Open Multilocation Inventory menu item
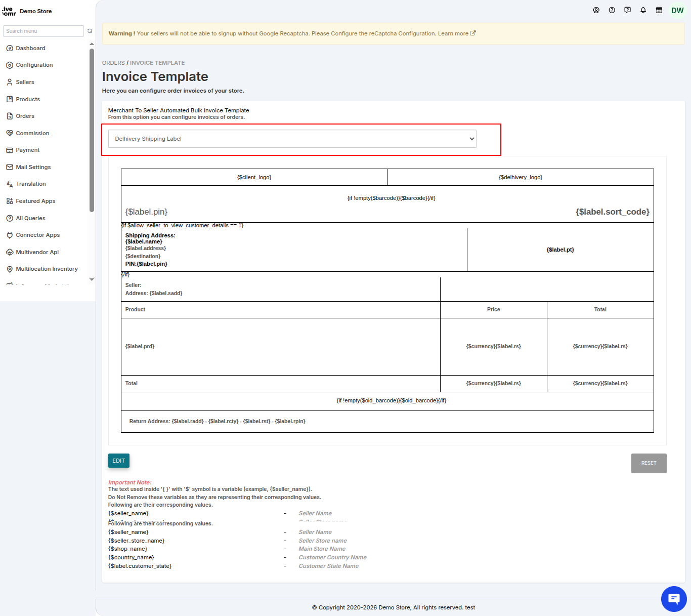Image resolution: width=691 pixels, height=616 pixels. (47, 269)
